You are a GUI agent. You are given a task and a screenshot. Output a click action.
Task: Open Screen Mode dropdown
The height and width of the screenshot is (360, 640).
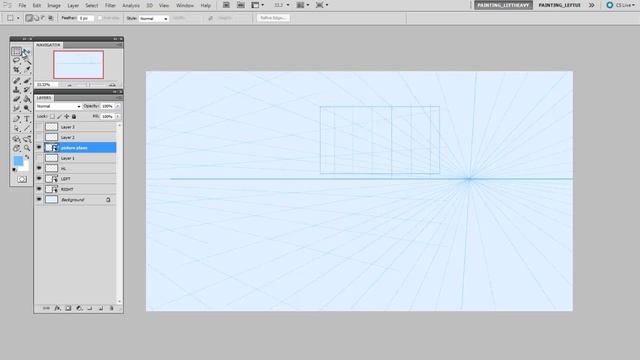point(322,5)
